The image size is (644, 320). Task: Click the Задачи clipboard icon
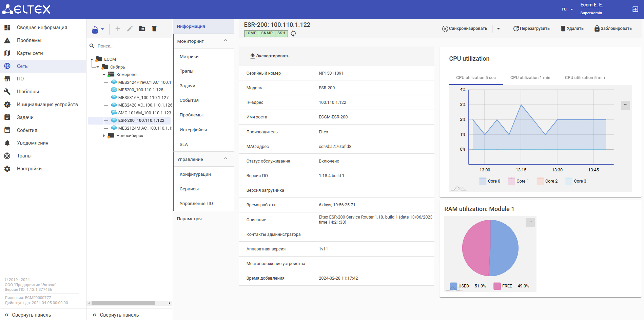[x=7, y=117]
